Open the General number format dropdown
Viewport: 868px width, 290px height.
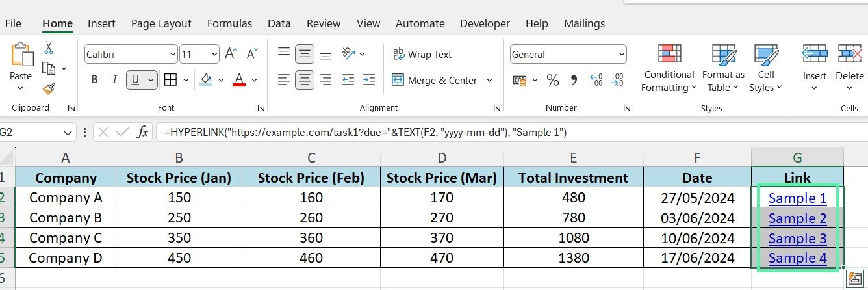click(x=622, y=55)
